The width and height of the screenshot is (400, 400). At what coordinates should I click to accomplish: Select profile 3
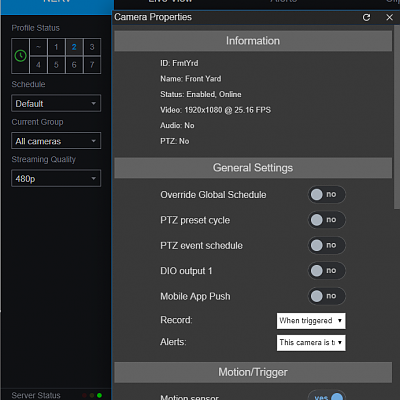92,47
